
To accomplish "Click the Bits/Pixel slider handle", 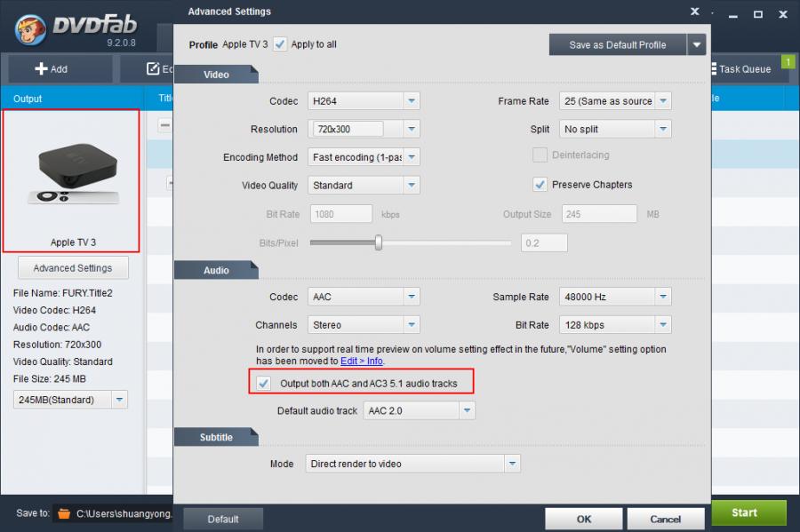I will [x=379, y=242].
